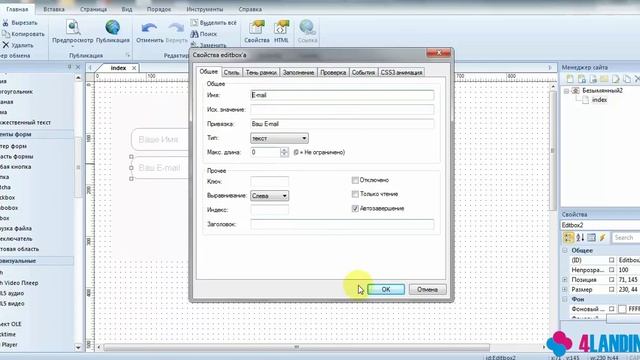Viewport: 640px width, 360px height.
Task: Click yellow folder icon in Менеджер сайта toolbar
Action: coord(604,79)
